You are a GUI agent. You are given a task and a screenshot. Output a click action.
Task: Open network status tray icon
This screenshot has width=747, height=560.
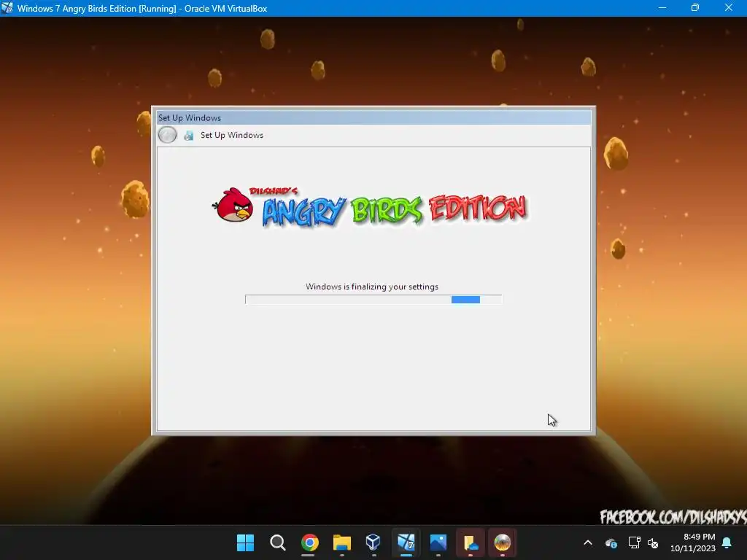click(x=634, y=542)
